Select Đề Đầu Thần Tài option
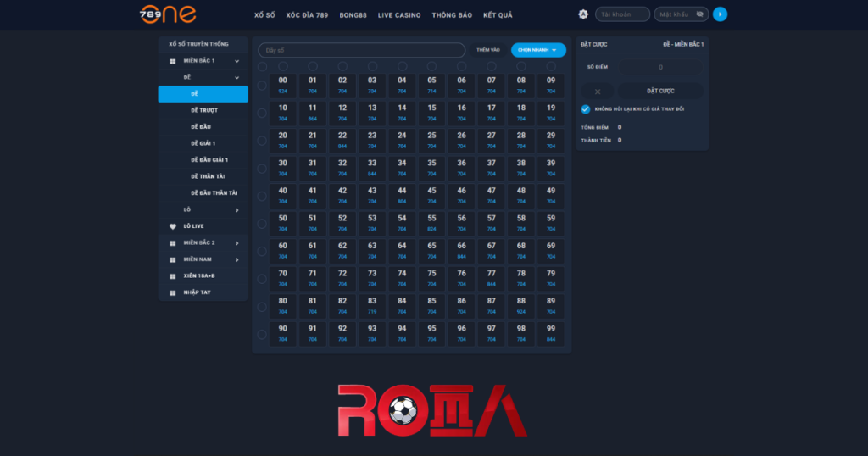The width and height of the screenshot is (868, 456). tap(214, 193)
